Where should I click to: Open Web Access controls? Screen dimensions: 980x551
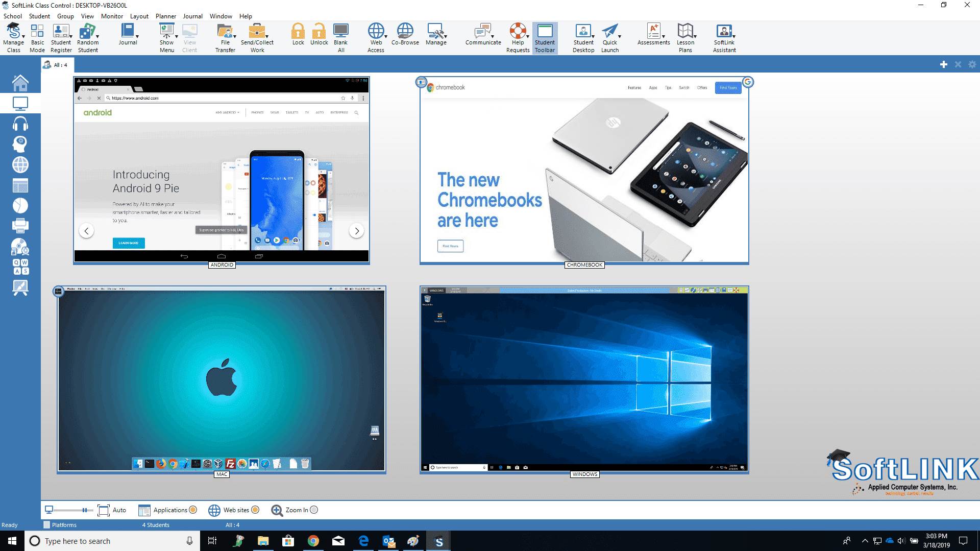pos(376,38)
